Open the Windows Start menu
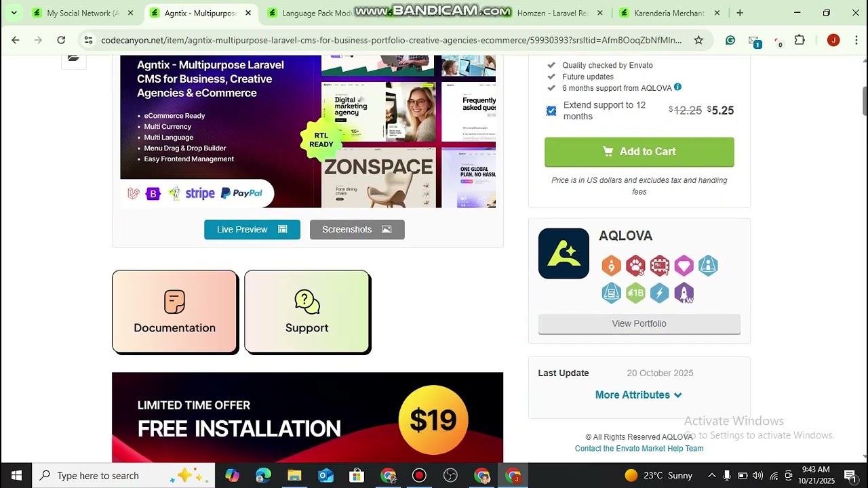The image size is (868, 488). pyautogui.click(x=16, y=476)
